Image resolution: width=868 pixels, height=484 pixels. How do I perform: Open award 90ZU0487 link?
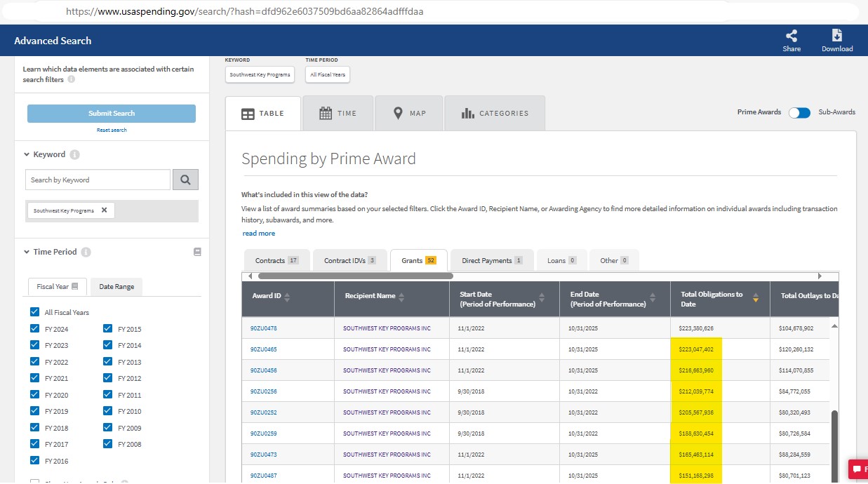(x=263, y=476)
